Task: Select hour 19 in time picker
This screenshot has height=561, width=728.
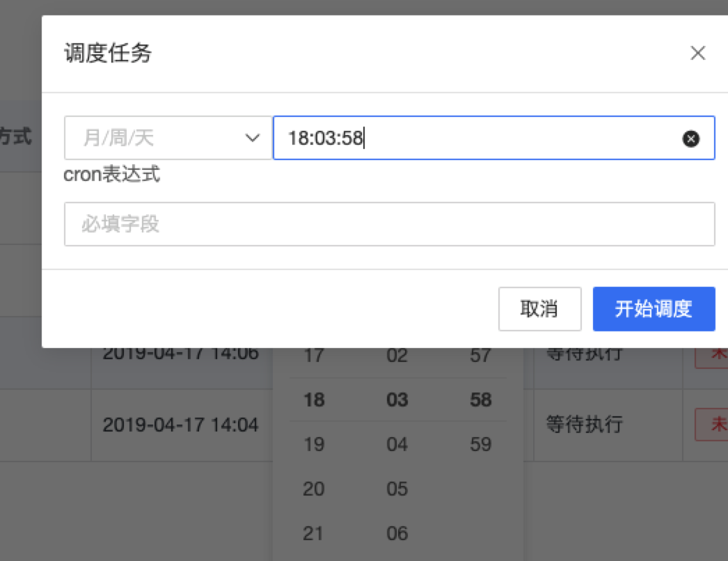Action: (x=314, y=444)
